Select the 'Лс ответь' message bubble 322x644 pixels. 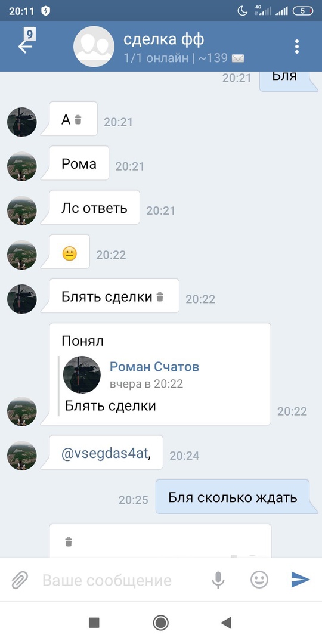[94, 208]
